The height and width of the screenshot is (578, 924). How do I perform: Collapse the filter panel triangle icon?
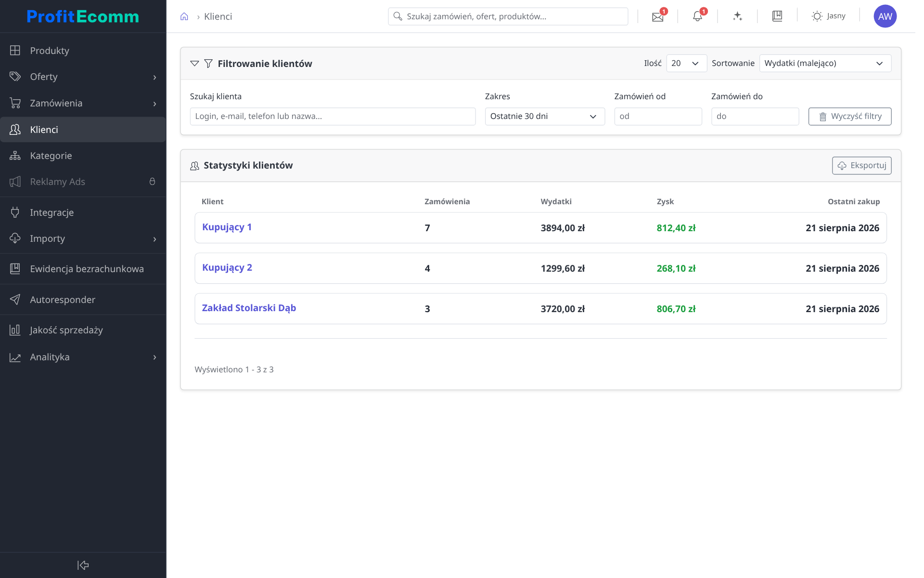[194, 64]
